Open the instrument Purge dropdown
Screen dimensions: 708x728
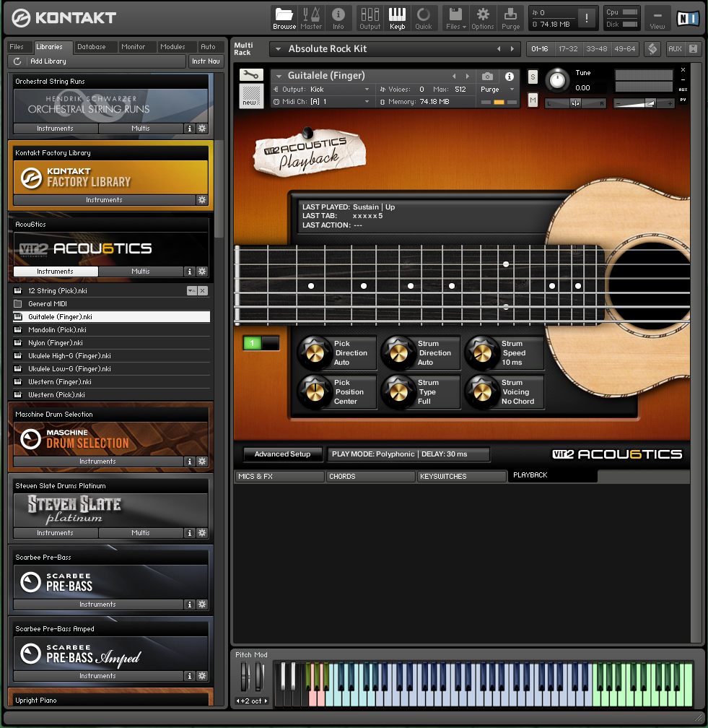(512, 89)
